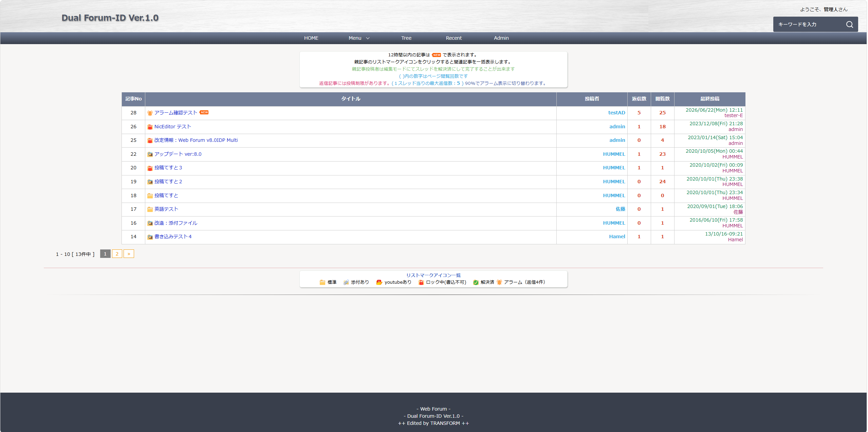Open thread 英語テスト

166,209
